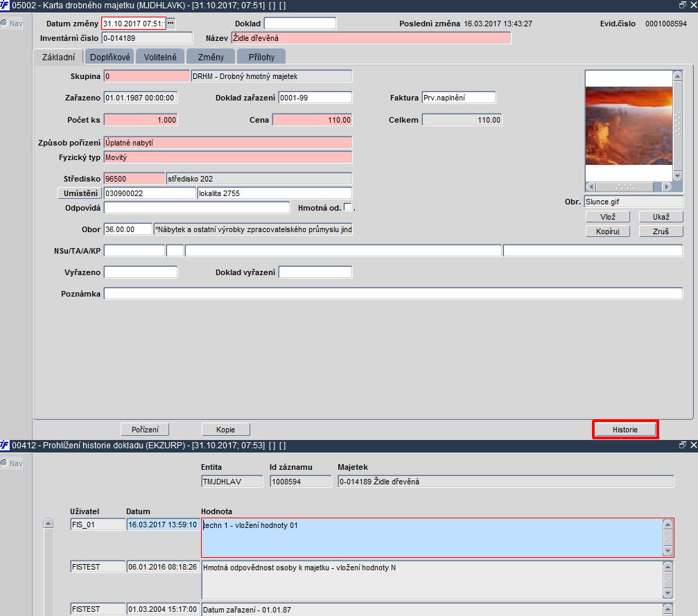The image size is (698, 616).
Task: Click the Umístění button
Action: [80, 193]
